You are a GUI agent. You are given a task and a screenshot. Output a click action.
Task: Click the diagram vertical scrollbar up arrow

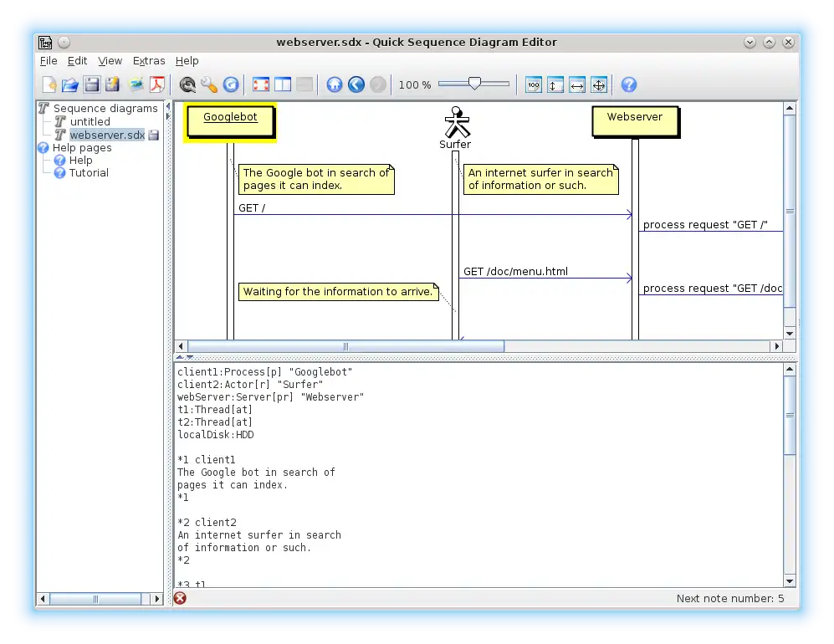click(790, 109)
